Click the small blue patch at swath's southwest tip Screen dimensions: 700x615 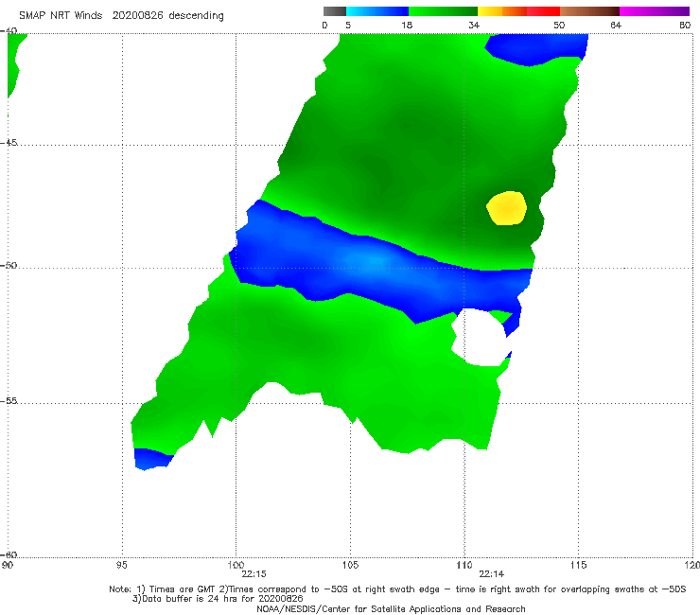pos(152,459)
